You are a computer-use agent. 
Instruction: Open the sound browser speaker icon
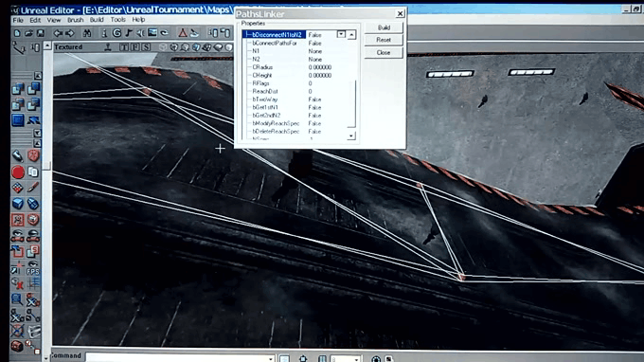(x=140, y=33)
